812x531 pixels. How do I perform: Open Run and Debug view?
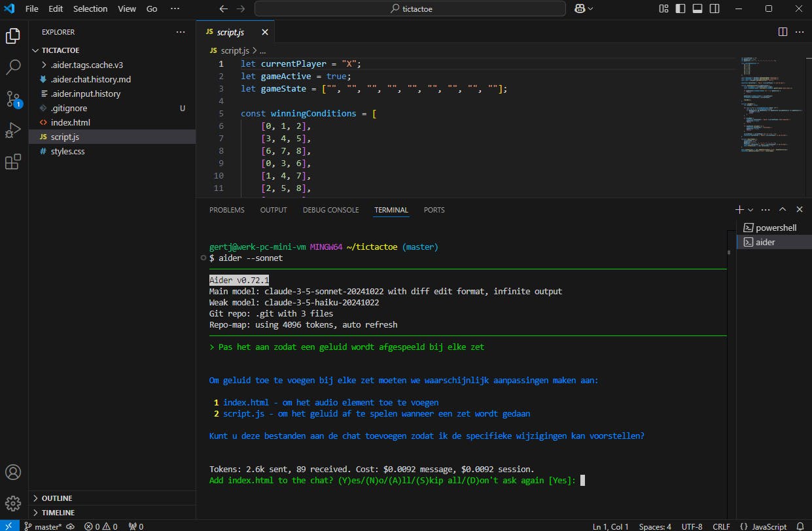(x=13, y=130)
